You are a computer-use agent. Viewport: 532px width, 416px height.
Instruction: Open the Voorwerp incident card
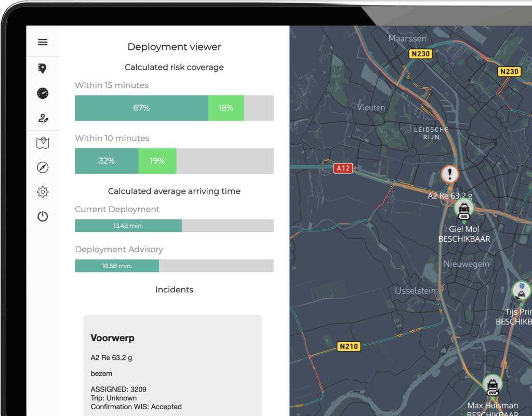pos(172,366)
